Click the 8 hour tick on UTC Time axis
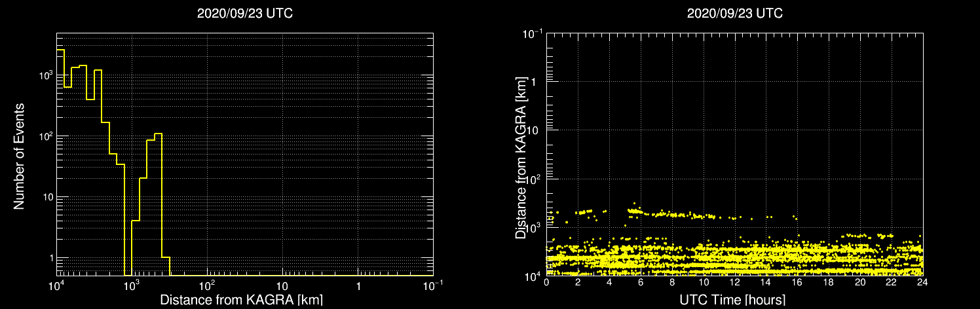The height and width of the screenshot is (309, 980). point(672,283)
